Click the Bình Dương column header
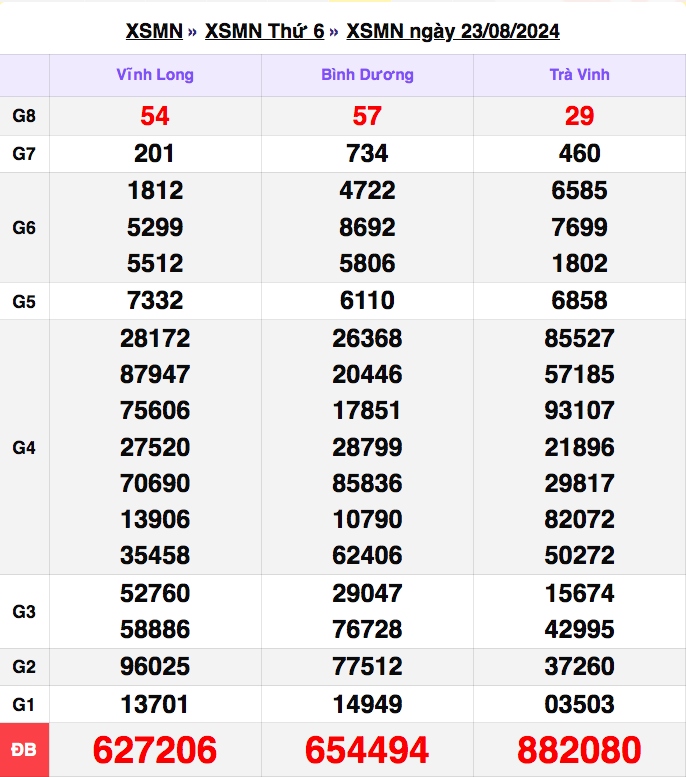Screen dimensions: 686x777 367,75
